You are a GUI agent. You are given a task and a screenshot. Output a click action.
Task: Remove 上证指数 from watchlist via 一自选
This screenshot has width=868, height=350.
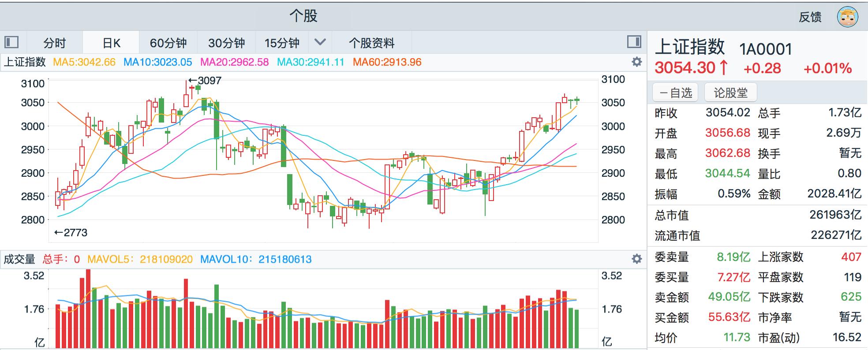coord(674,92)
